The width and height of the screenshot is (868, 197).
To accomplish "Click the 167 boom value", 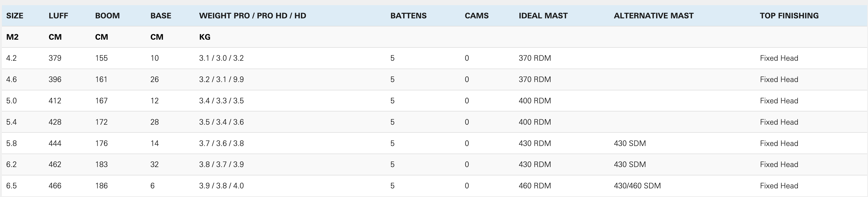I will coord(101,101).
